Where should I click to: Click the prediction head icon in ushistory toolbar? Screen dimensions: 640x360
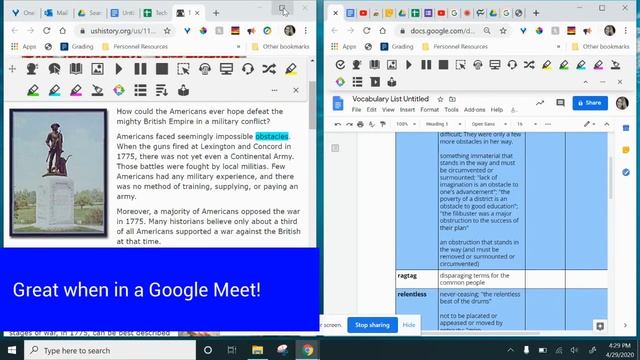32,69
